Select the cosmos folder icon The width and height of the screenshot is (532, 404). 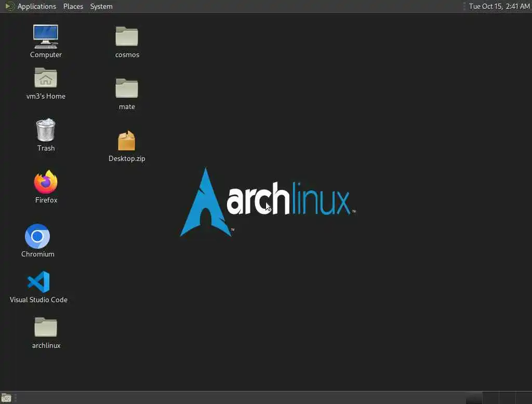127,36
